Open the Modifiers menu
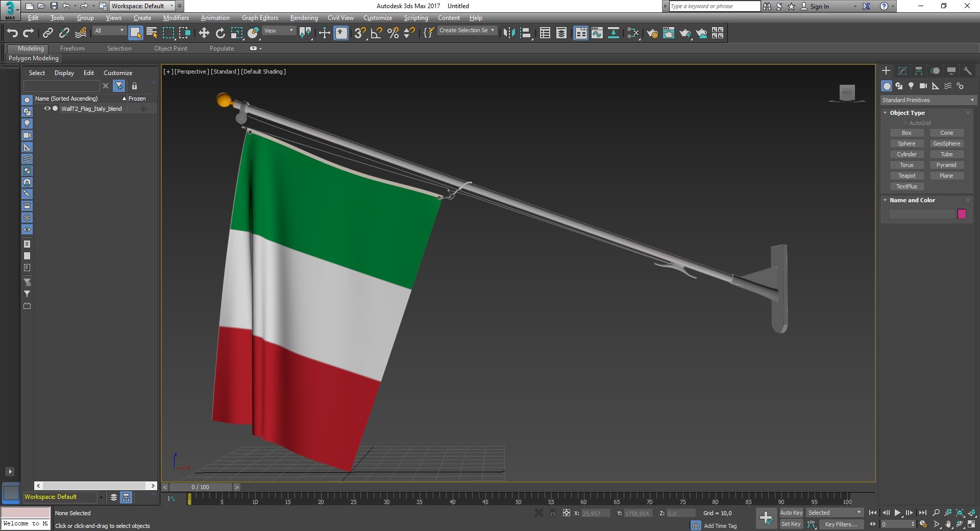 (x=176, y=18)
